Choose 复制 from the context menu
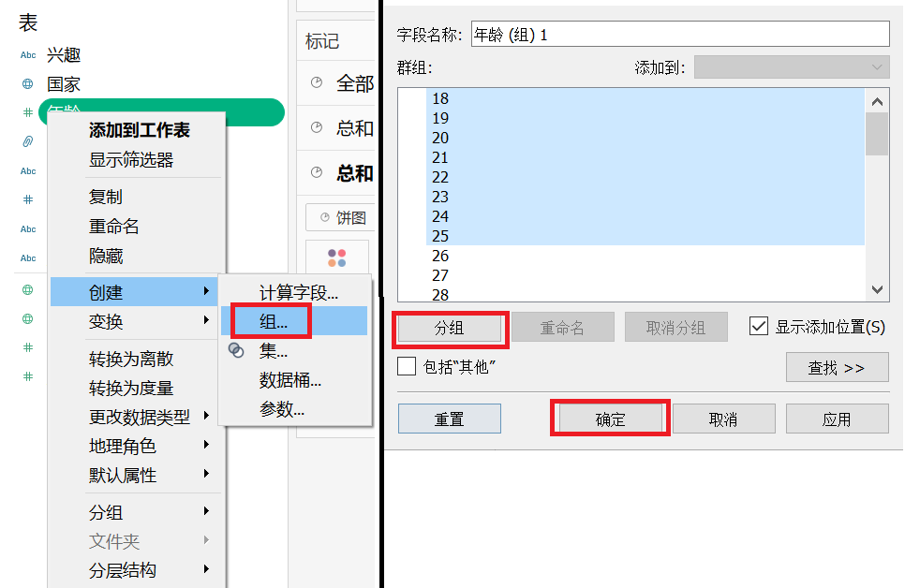Screen dimensions: 905x588 point(106,197)
